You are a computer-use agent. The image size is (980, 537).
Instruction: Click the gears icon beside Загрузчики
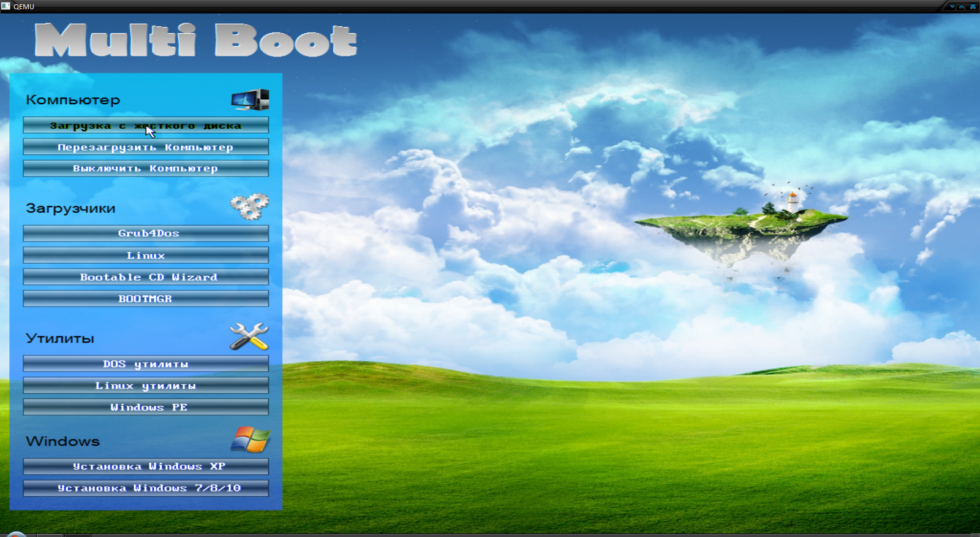pyautogui.click(x=249, y=207)
